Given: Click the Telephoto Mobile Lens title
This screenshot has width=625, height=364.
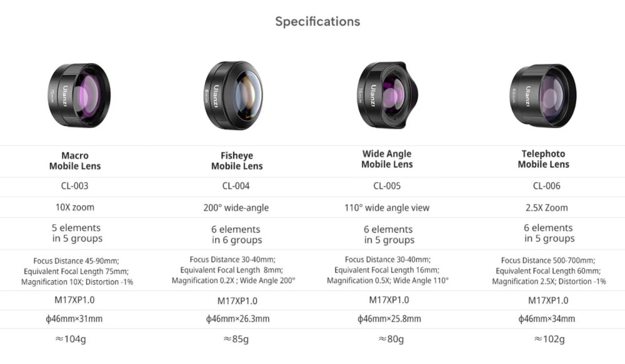Looking at the screenshot, I should coord(543,159).
